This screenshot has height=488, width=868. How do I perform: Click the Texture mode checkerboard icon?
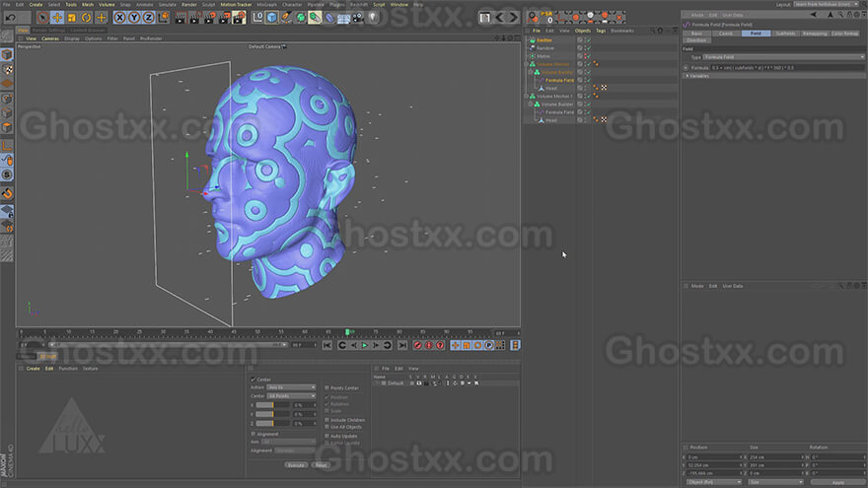tap(7, 70)
